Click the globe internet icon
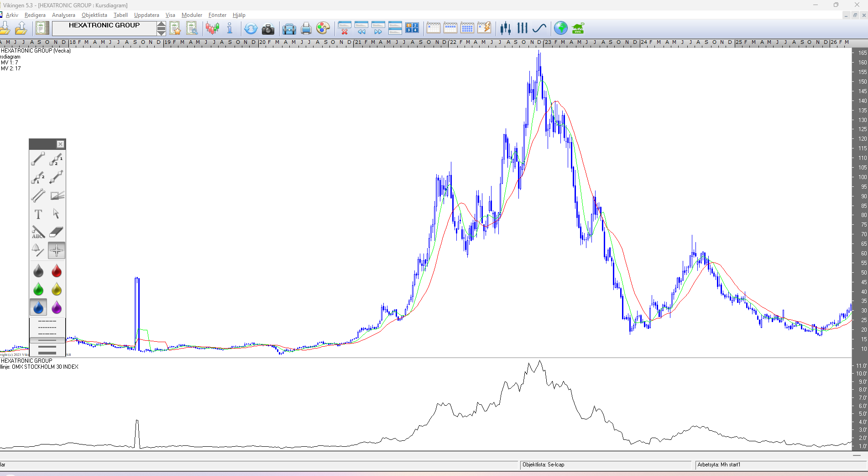868x476 pixels. (x=561, y=28)
